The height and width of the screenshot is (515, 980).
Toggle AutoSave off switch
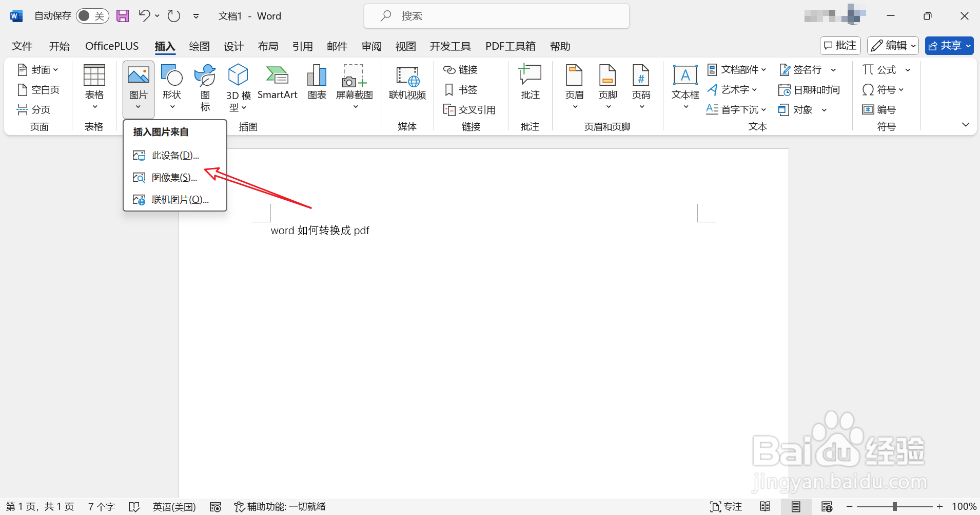coord(92,15)
